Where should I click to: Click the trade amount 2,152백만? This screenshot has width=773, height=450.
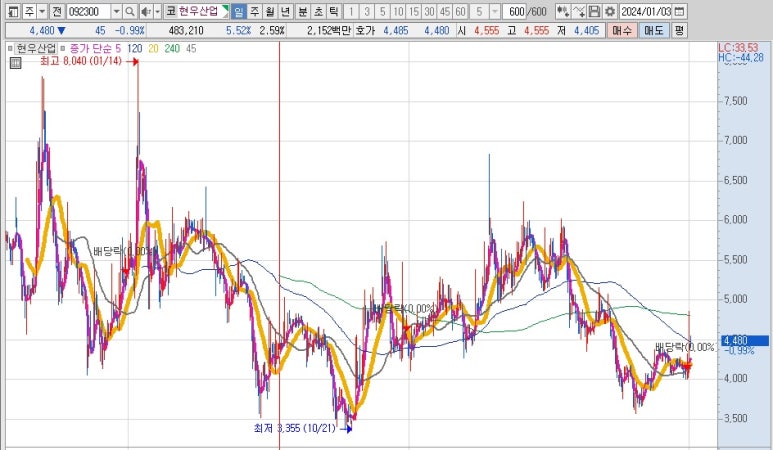point(328,31)
